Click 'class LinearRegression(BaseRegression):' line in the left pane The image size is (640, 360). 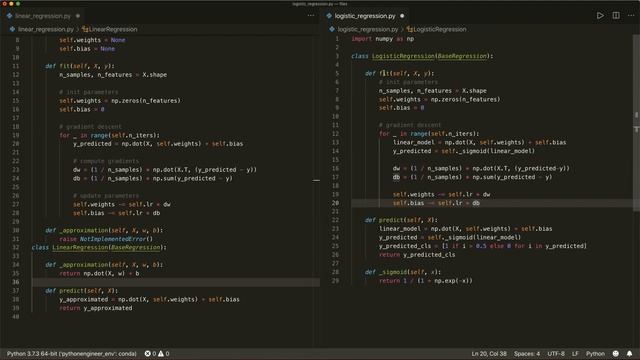point(99,247)
